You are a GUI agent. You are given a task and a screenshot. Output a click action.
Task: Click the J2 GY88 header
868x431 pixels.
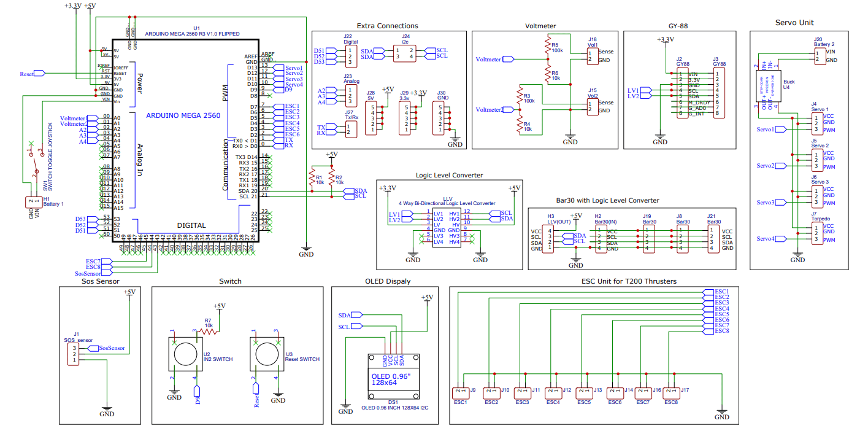(x=682, y=93)
